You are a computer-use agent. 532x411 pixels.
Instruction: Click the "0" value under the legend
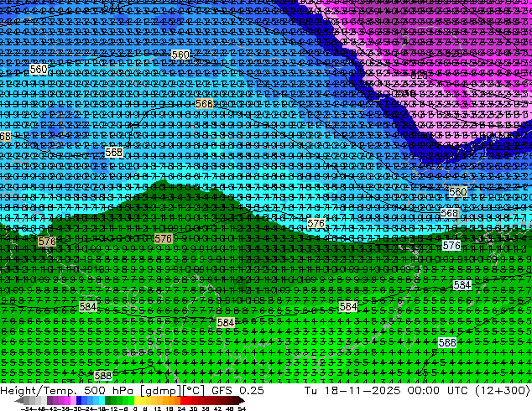(135, 408)
